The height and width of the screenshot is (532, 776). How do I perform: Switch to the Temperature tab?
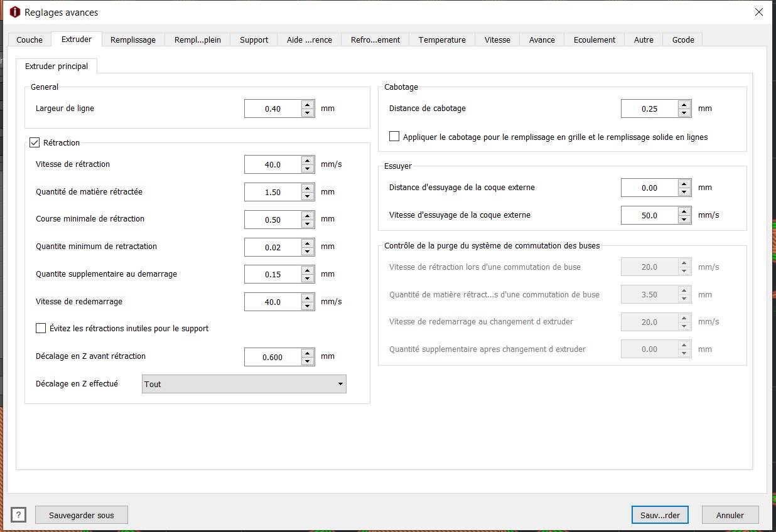(442, 40)
